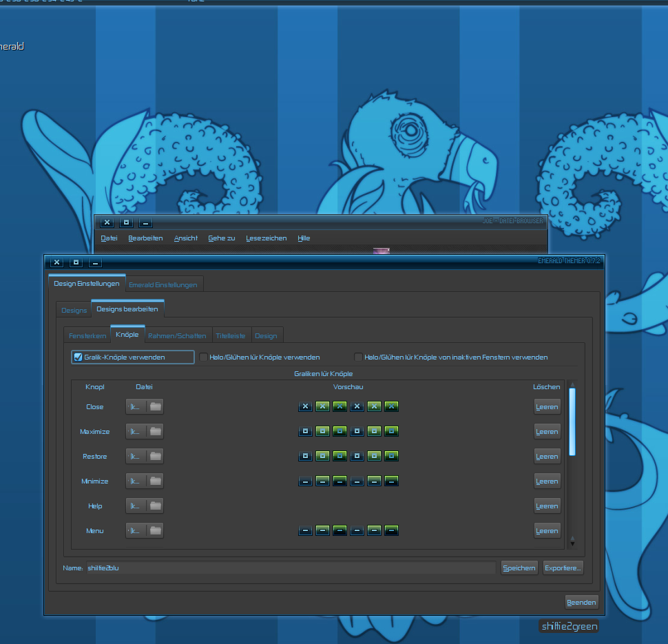The height and width of the screenshot is (644, 668).
Task: Click first blue Close preview icon
Action: pyautogui.click(x=306, y=406)
